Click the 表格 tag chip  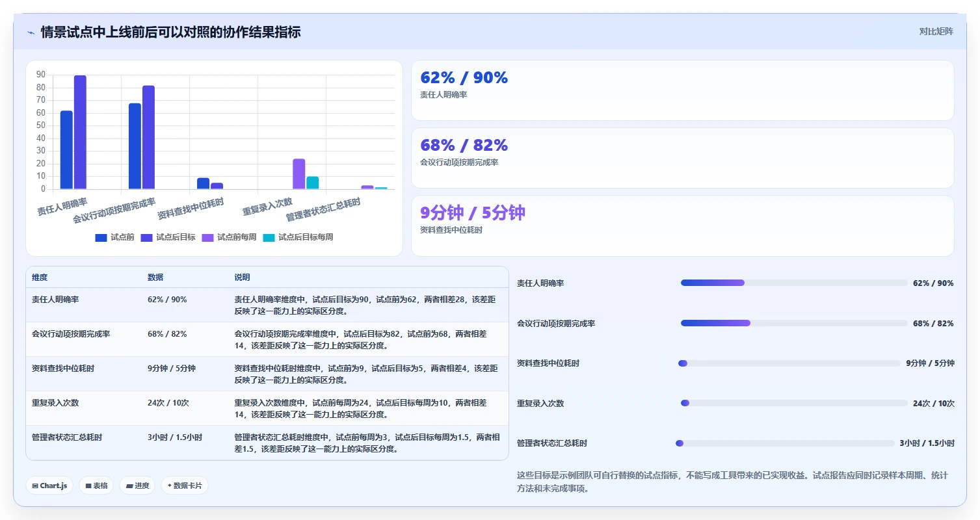tap(96, 486)
